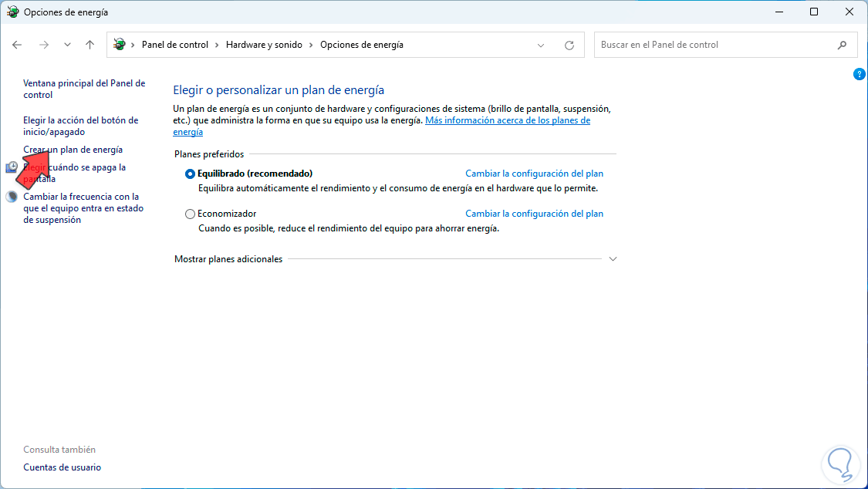Click the window title bar power options icon
This screenshot has width=868, height=489.
click(12, 12)
